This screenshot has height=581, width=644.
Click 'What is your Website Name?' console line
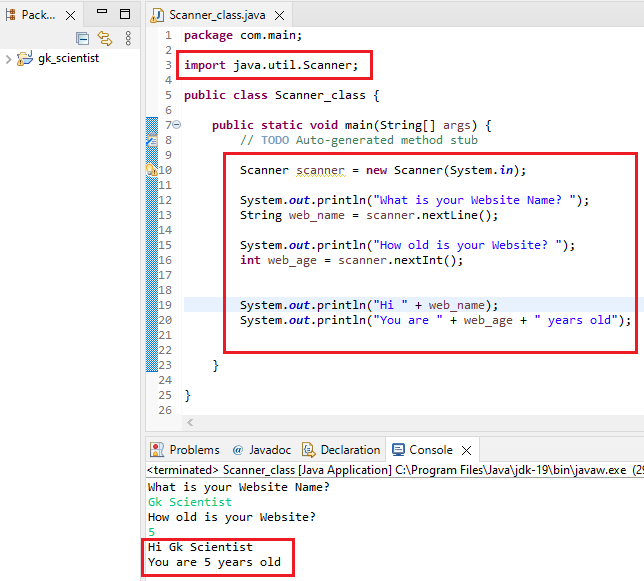pos(239,487)
